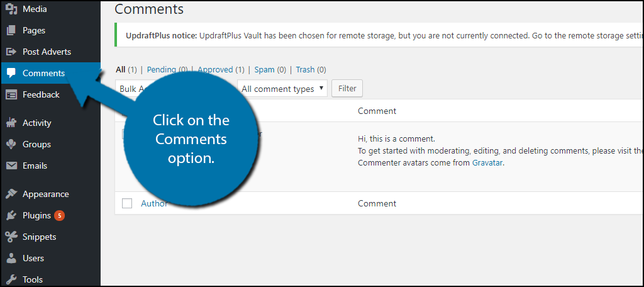Click the Groups icon in sidebar
This screenshot has height=287, width=644.
pyautogui.click(x=11, y=144)
